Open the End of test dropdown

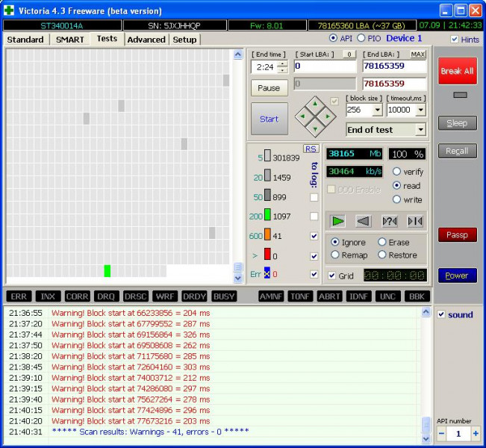(x=420, y=129)
